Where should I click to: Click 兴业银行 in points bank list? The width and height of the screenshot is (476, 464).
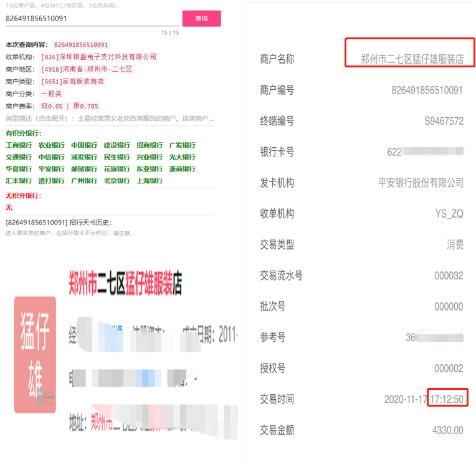tap(150, 157)
